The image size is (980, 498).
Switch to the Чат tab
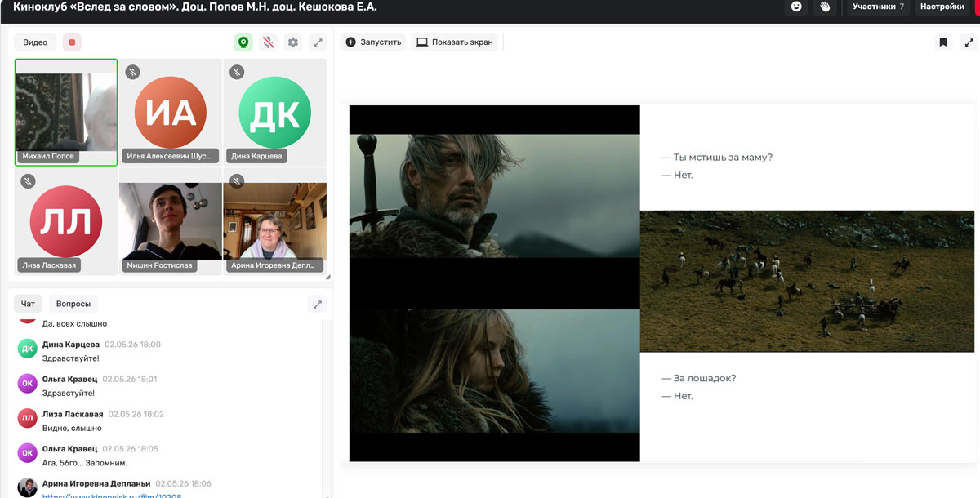pos(28,304)
